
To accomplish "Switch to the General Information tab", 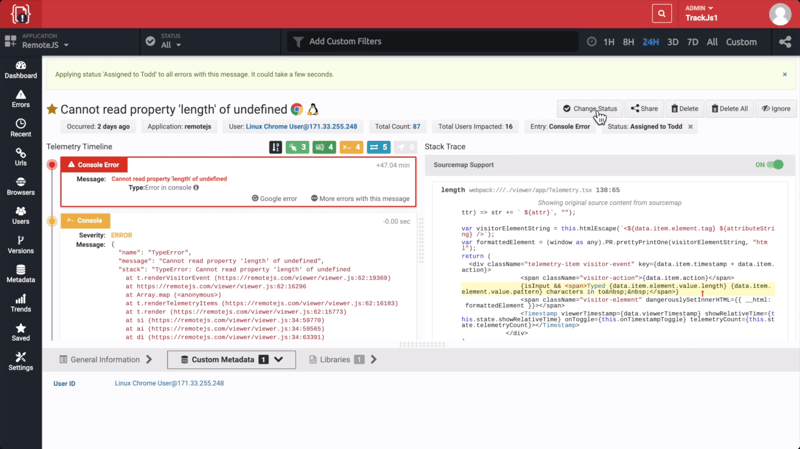I will pos(105,359).
